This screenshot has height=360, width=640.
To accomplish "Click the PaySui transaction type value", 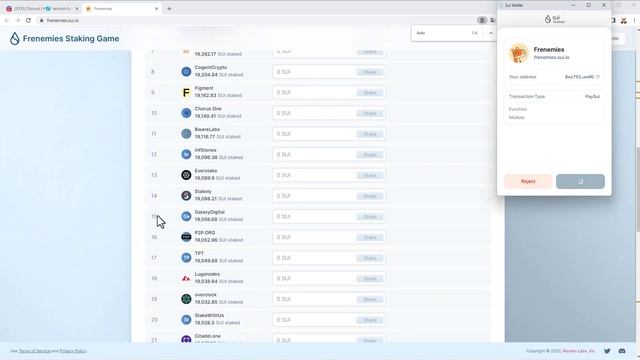I will pyautogui.click(x=592, y=97).
